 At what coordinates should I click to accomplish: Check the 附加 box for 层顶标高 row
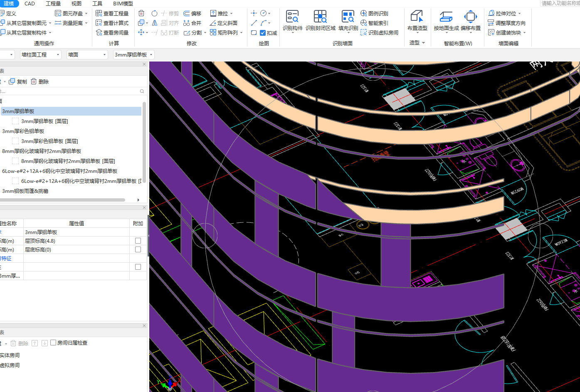pyautogui.click(x=138, y=241)
